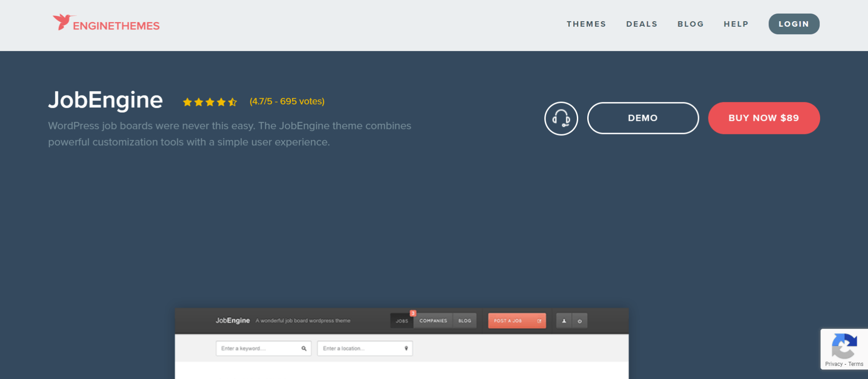Open the Help menu item
The image size is (868, 379).
[x=736, y=24]
